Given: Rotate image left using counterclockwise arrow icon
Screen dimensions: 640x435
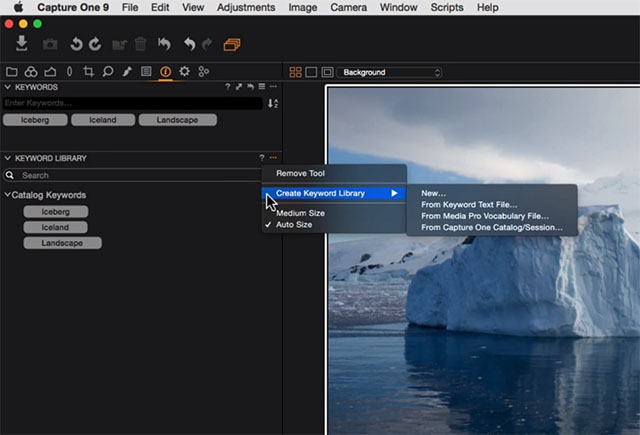Looking at the screenshot, I should pyautogui.click(x=76, y=44).
